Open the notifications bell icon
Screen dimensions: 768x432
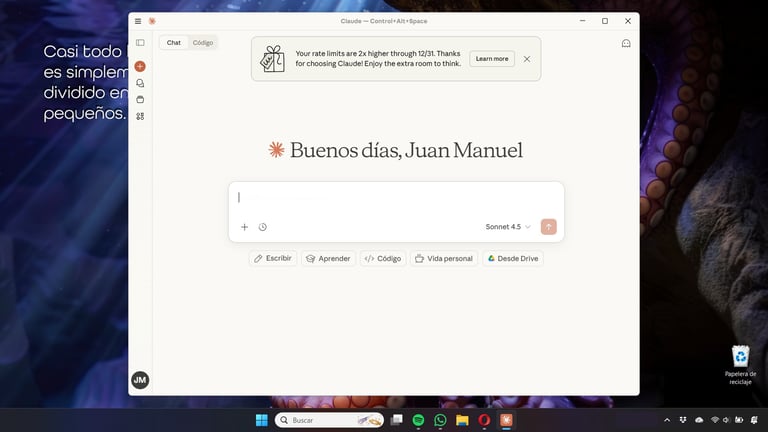755,420
